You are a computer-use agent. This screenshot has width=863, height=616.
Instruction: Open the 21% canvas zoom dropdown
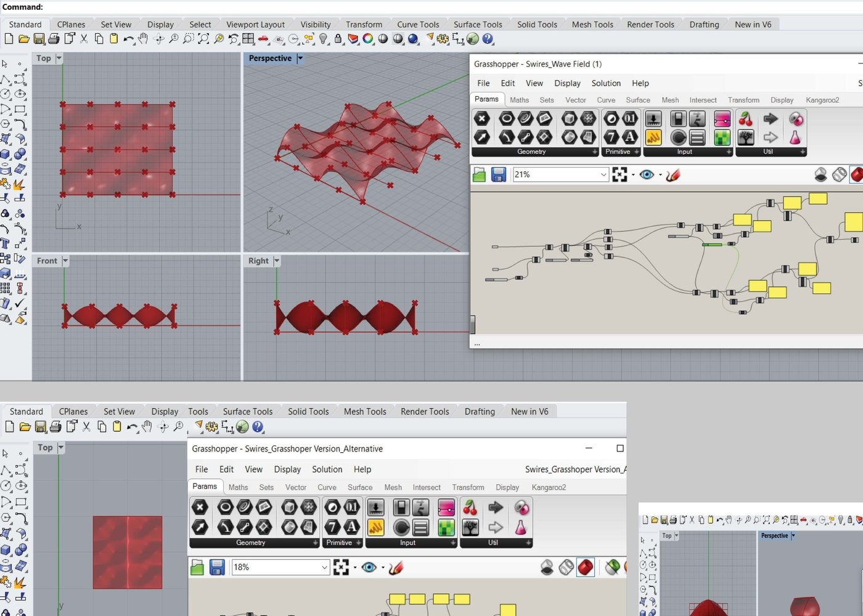pos(603,174)
